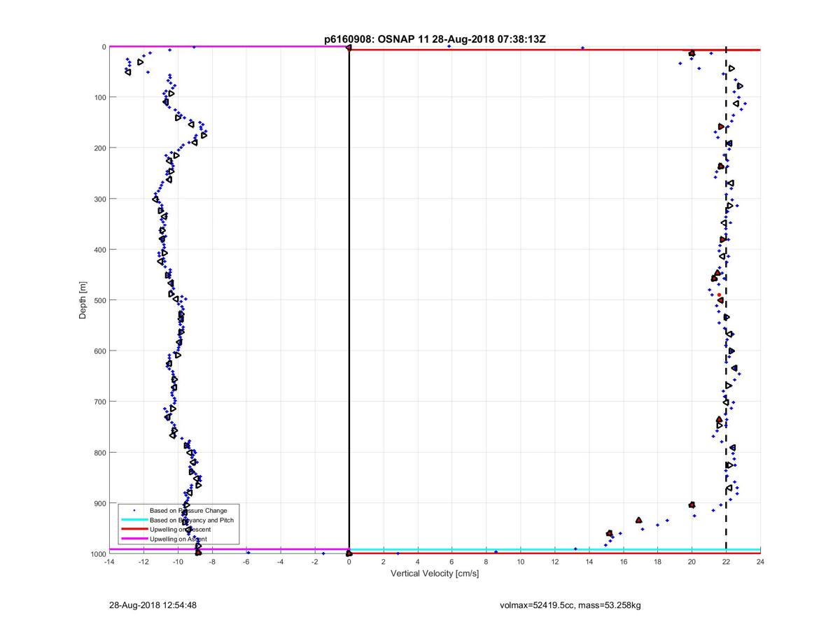
Task: Click the cyan horizontal line near 1000 m depth
Action: point(554,549)
